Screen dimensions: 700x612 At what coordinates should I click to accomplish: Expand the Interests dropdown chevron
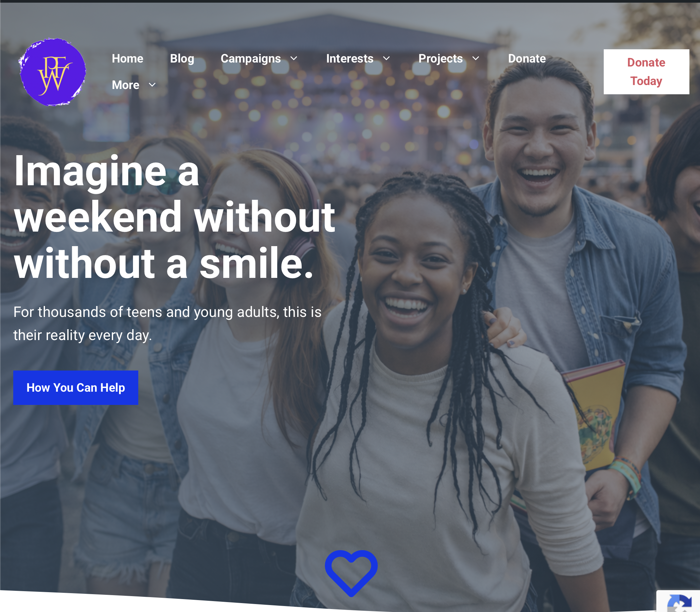pos(386,59)
